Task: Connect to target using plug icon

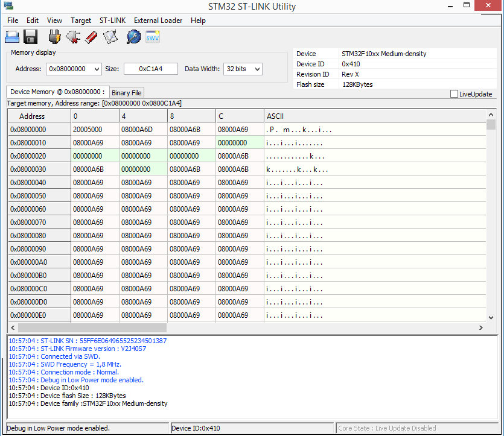Action: [x=54, y=37]
